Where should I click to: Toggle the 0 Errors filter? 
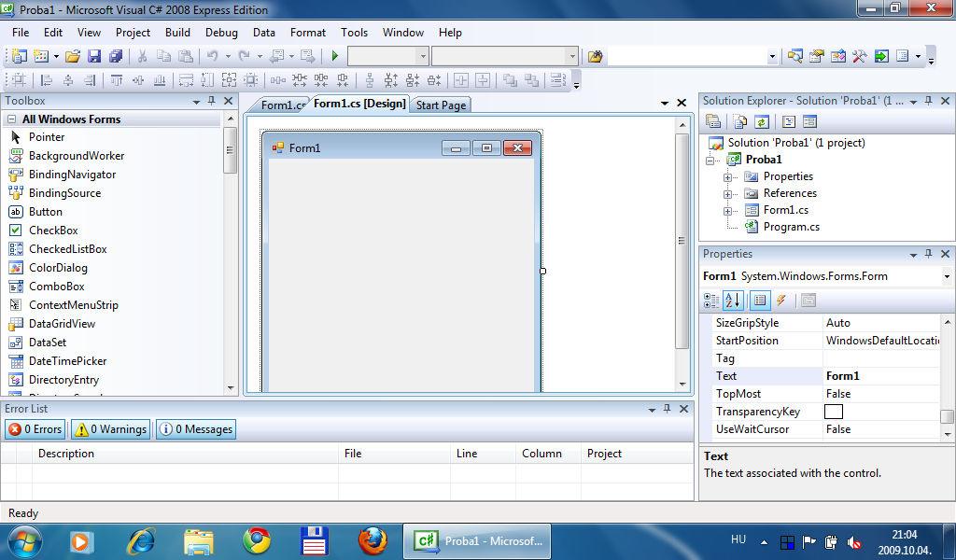click(x=35, y=429)
